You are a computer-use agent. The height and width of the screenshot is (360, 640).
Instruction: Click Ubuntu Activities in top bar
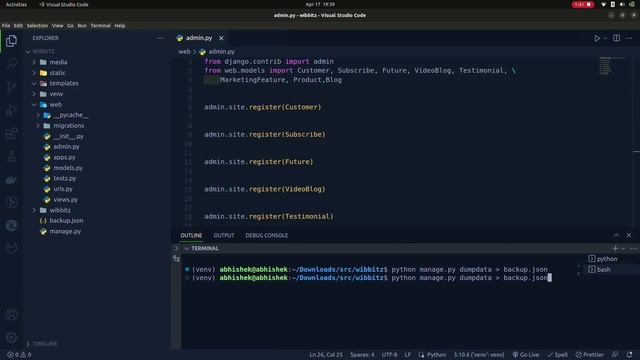point(16,4)
